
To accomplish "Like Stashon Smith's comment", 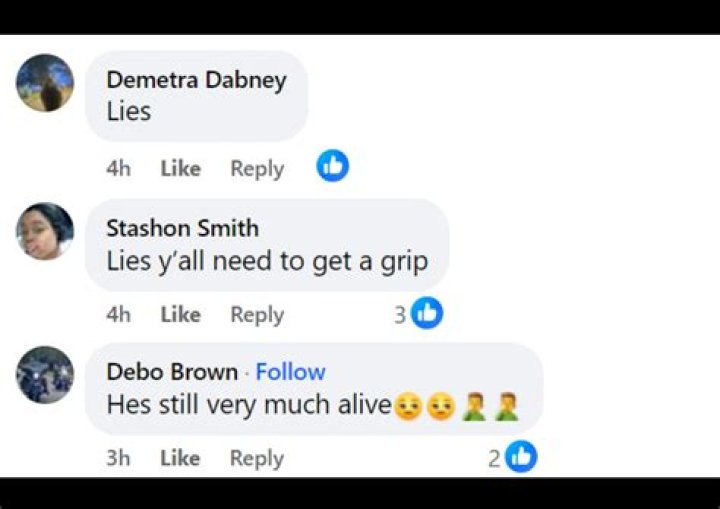I will coord(180,315).
